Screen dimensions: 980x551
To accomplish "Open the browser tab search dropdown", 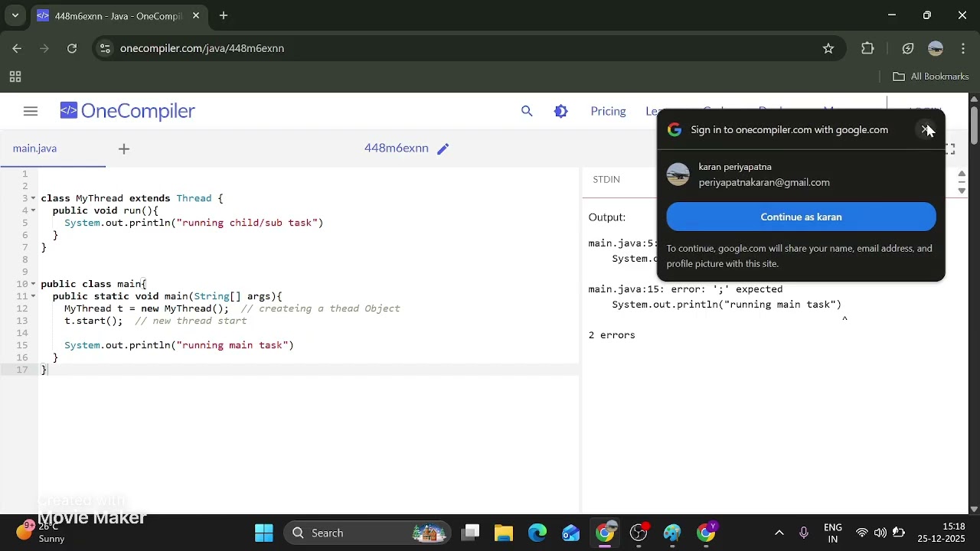I will coord(15,15).
